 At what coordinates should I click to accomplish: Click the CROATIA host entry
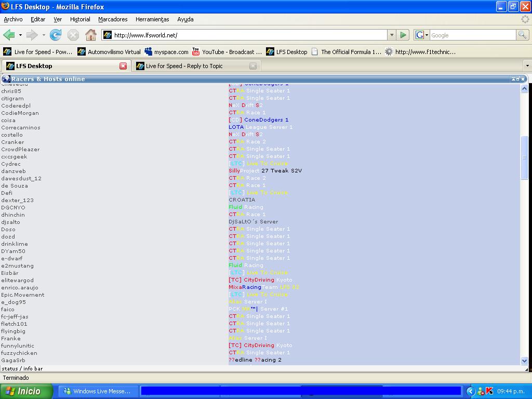coord(242,200)
